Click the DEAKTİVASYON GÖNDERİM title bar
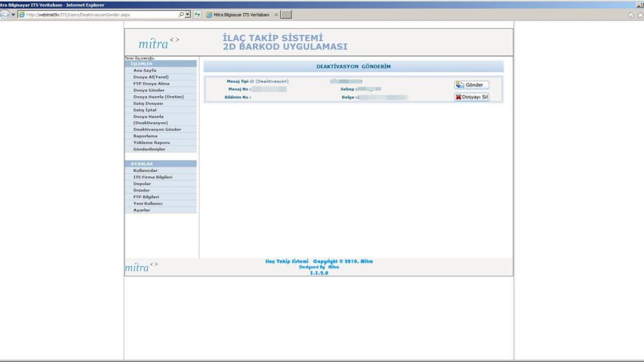Image resolution: width=644 pixels, height=362 pixels. 353,67
